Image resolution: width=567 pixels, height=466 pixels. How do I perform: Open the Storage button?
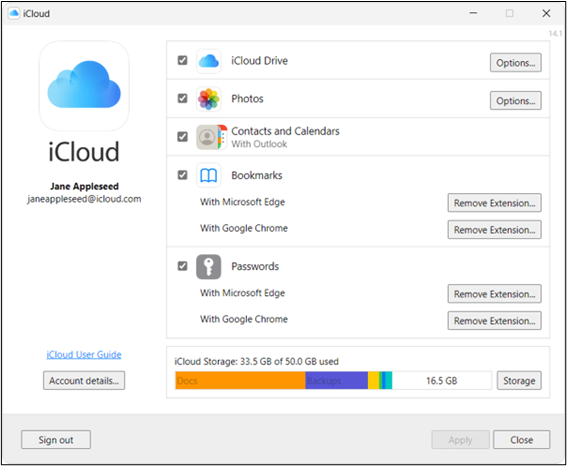tap(519, 380)
